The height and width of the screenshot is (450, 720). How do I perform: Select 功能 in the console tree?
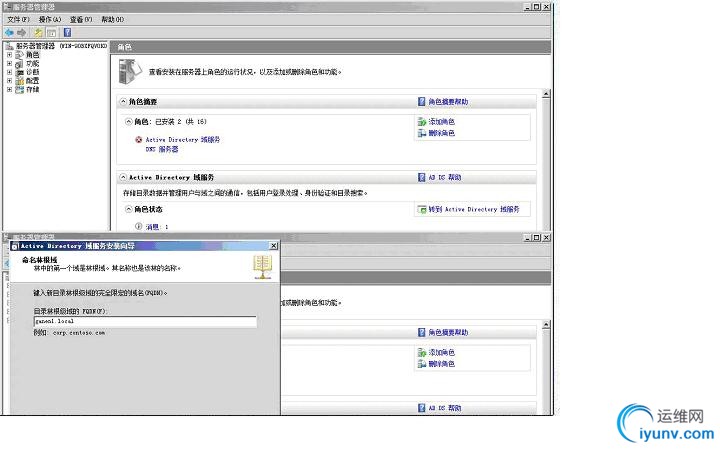[33, 63]
